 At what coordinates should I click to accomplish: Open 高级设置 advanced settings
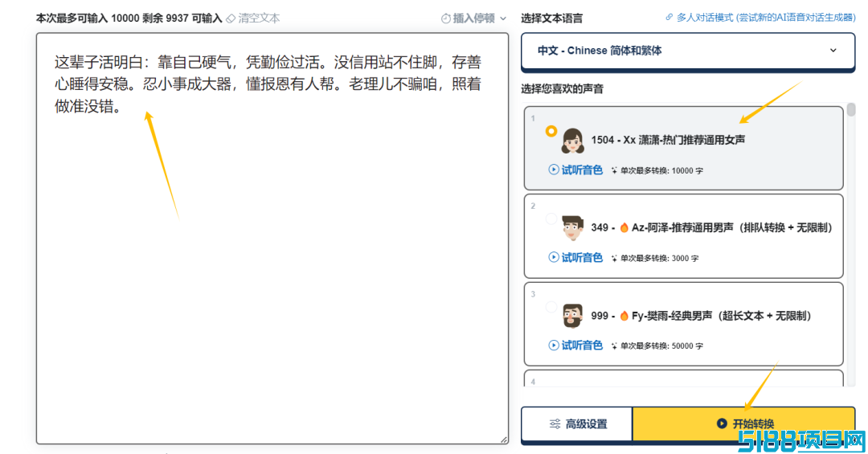coord(577,423)
